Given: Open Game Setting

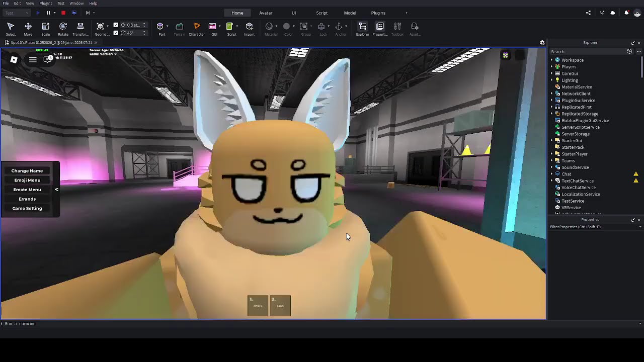Looking at the screenshot, I should pyautogui.click(x=27, y=208).
